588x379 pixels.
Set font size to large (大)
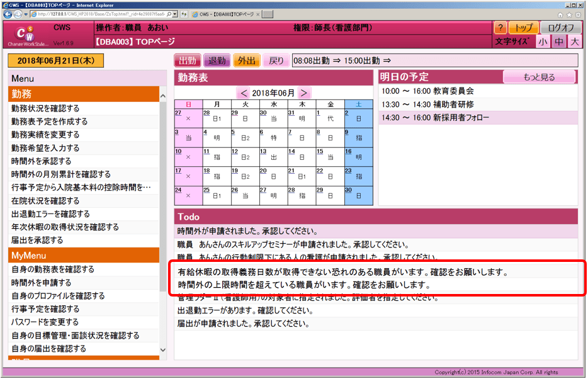(x=574, y=42)
